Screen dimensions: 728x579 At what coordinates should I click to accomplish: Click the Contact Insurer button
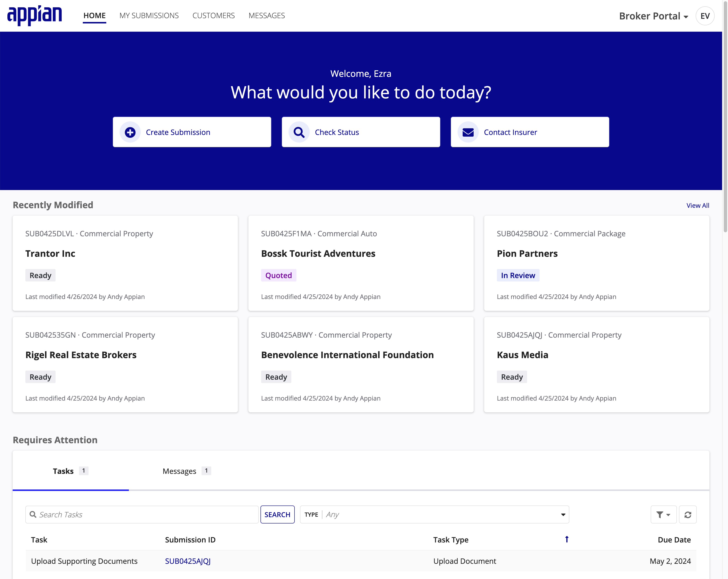tap(530, 132)
